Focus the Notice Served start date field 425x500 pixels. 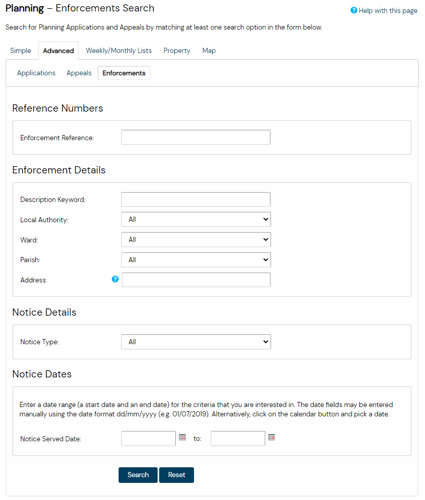[x=148, y=438]
